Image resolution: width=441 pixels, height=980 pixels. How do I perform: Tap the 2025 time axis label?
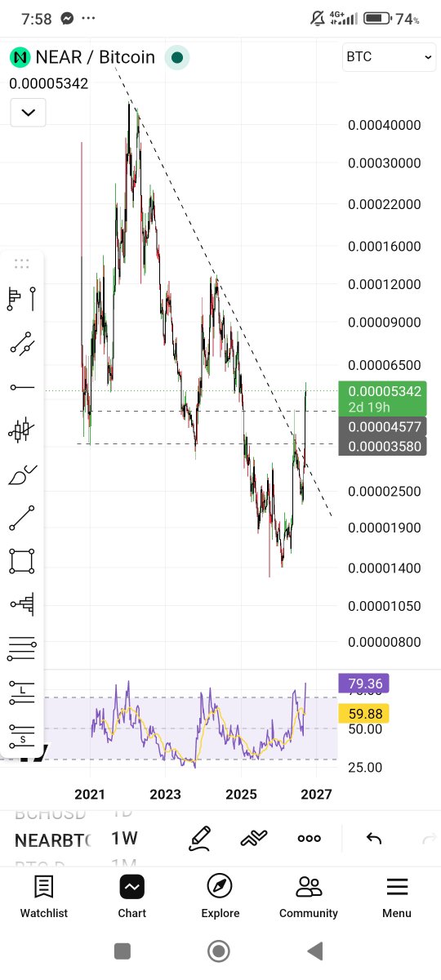(241, 795)
